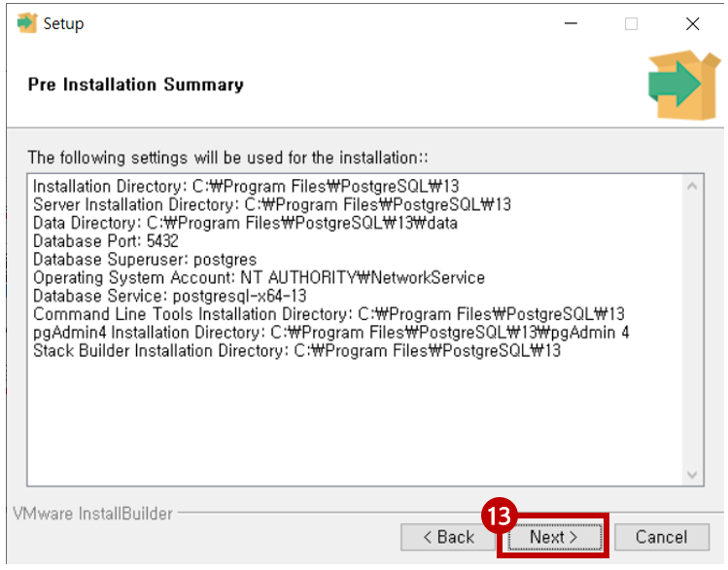Image resolution: width=728 pixels, height=570 pixels.
Task: Click the summary scrollbar up arrow
Action: point(692,187)
